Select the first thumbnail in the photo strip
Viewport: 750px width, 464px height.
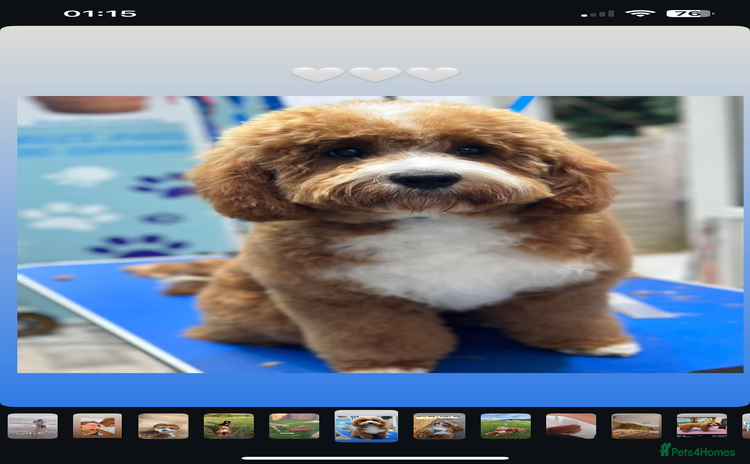[x=33, y=426]
